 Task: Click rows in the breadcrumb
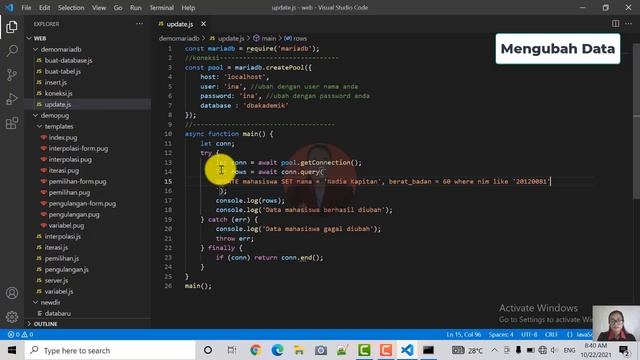[300, 38]
